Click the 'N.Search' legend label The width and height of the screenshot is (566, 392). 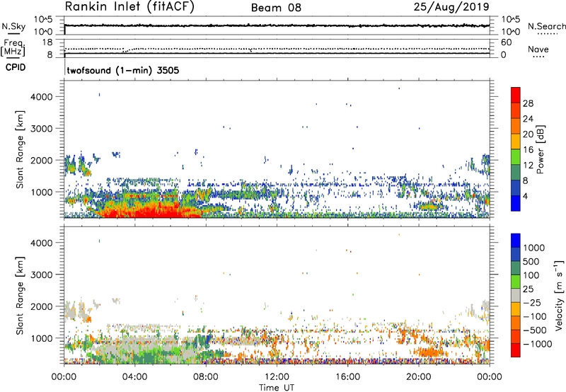tap(546, 26)
